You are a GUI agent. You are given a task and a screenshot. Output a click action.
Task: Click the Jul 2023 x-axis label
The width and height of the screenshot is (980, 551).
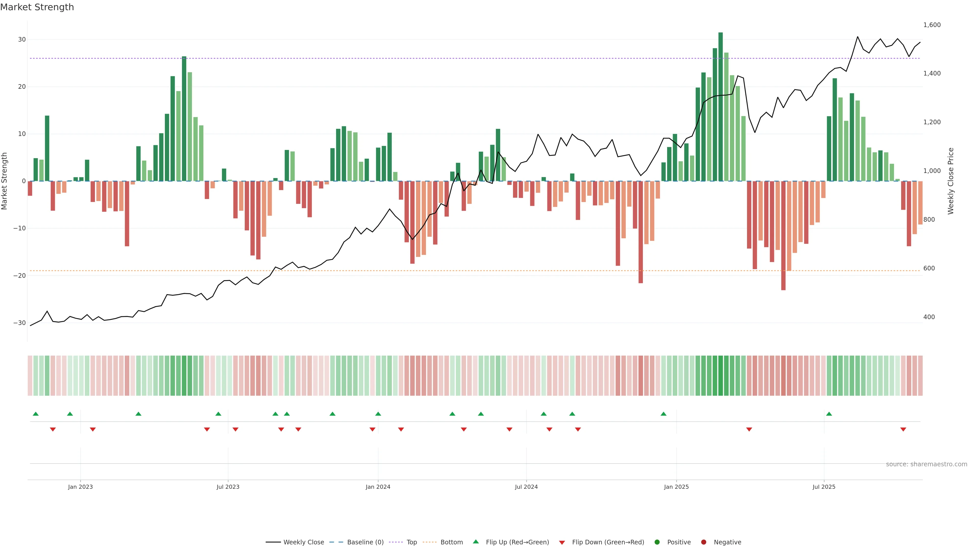[x=228, y=487]
